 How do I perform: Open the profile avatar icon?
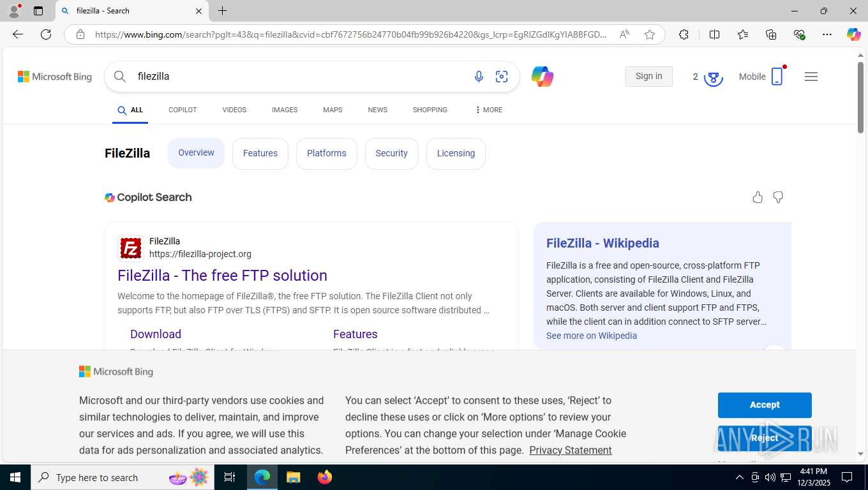pos(13,11)
